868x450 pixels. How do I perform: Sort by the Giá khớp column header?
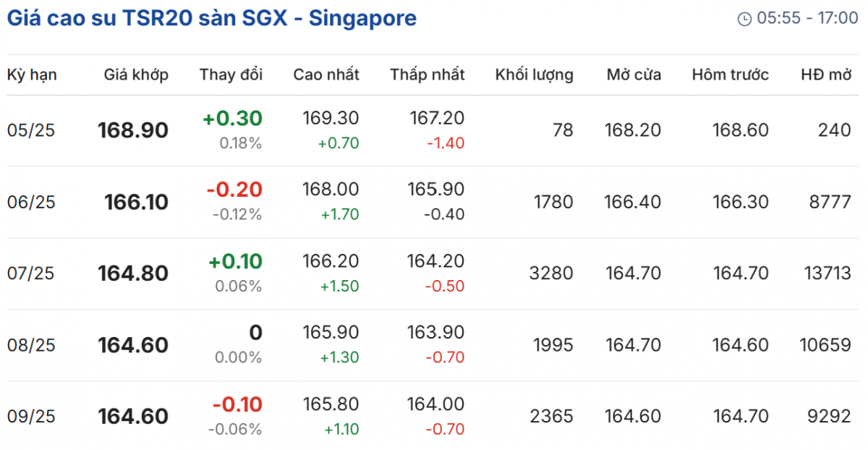click(136, 75)
